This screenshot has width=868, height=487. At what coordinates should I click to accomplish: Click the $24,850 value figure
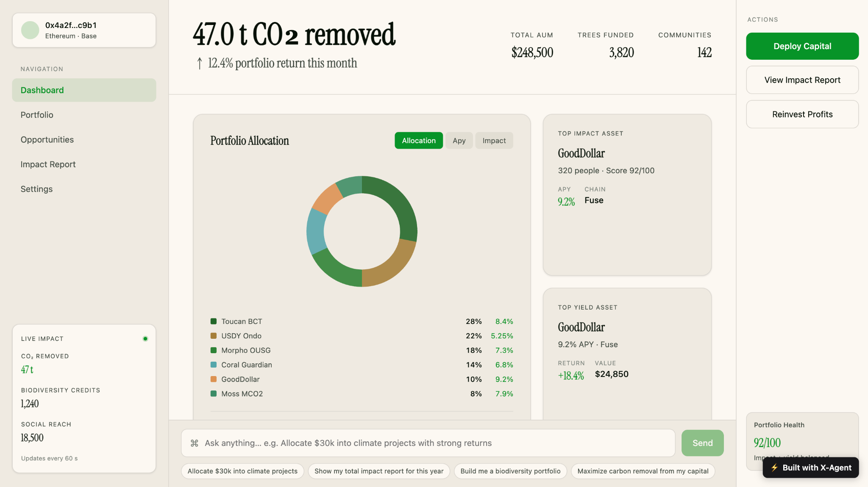(612, 374)
